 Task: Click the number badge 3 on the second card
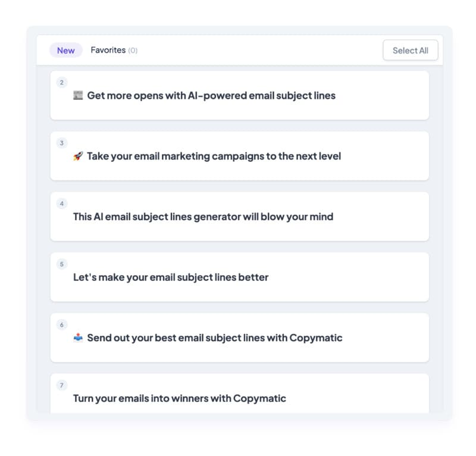tap(62, 143)
